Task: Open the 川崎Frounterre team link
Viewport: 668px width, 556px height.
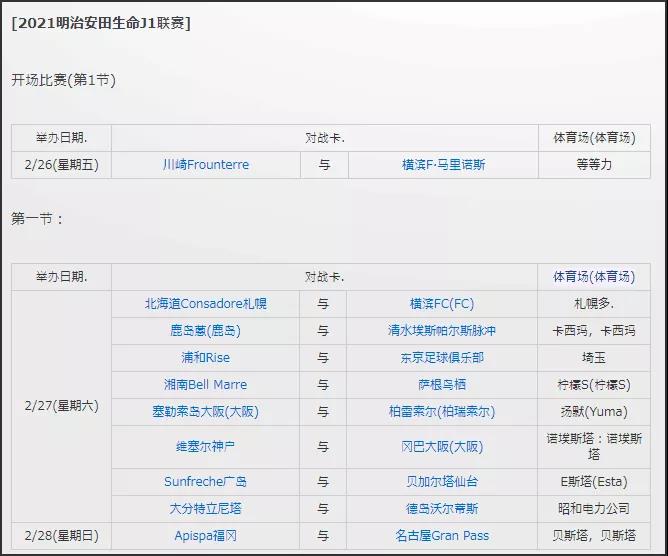Action: pyautogui.click(x=206, y=164)
